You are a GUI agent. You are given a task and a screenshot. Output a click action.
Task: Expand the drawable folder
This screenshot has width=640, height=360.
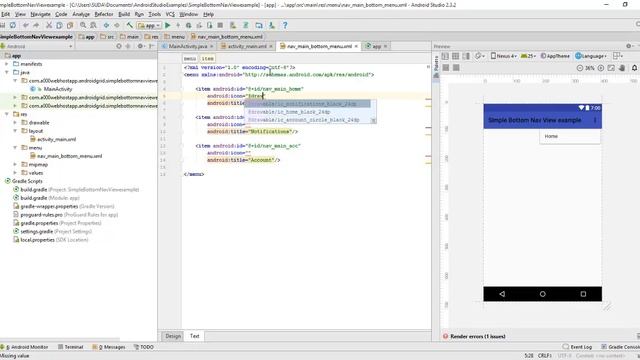[x=15, y=122]
